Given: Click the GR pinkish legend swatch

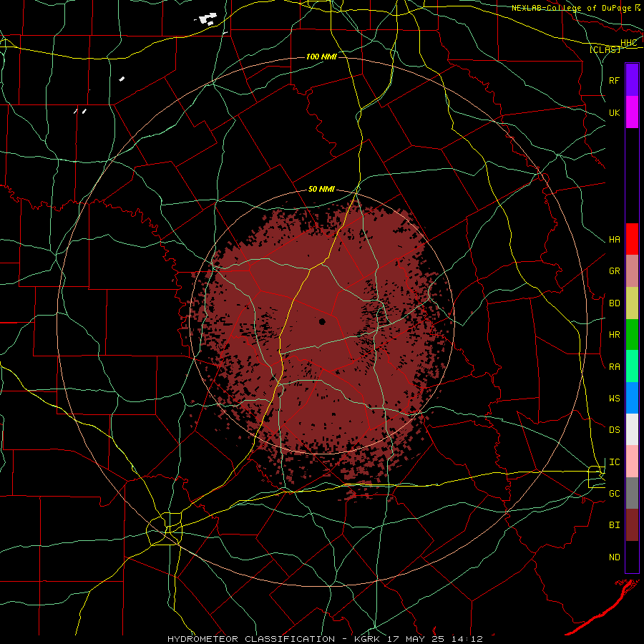Looking at the screenshot, I should click(x=632, y=271).
